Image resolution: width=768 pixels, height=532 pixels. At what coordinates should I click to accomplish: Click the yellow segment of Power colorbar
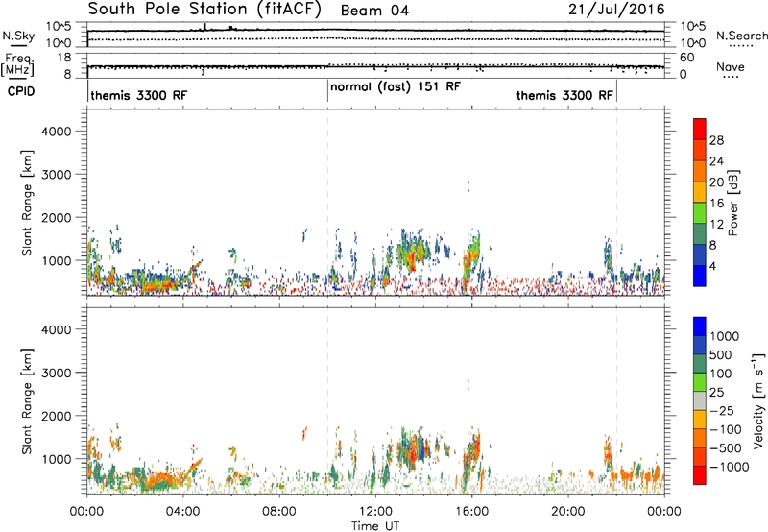[700, 191]
